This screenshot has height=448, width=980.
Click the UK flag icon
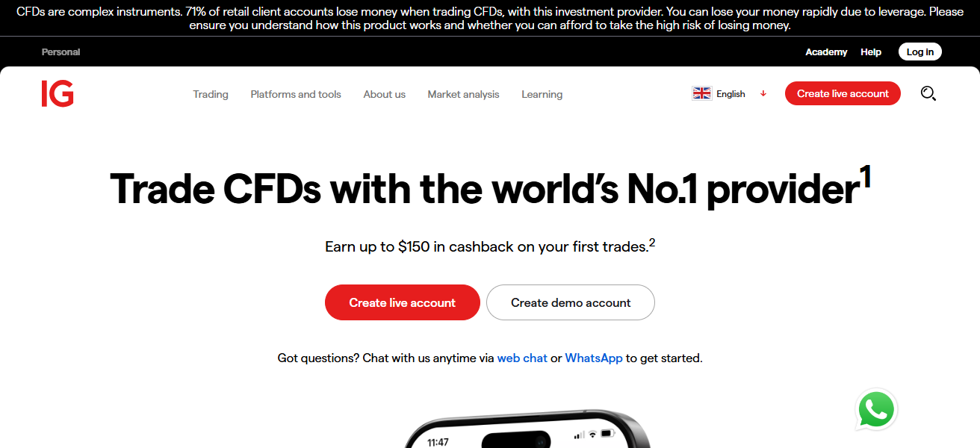(702, 93)
